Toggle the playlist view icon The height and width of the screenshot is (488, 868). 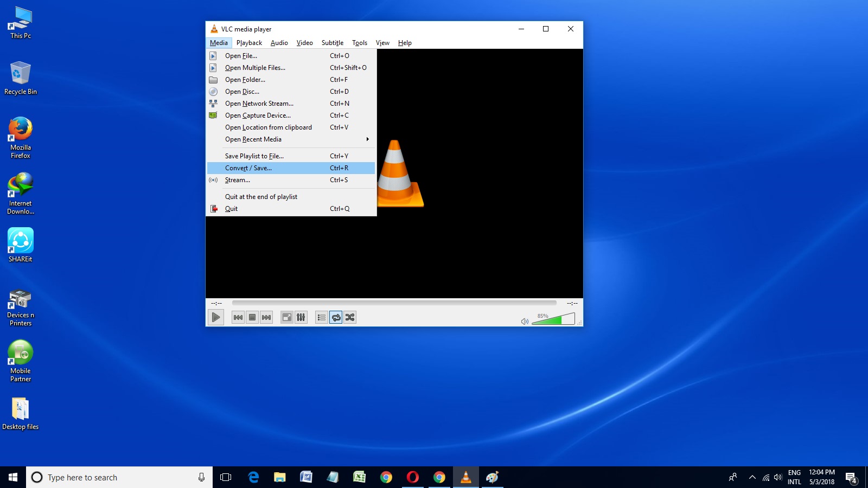[x=322, y=317]
